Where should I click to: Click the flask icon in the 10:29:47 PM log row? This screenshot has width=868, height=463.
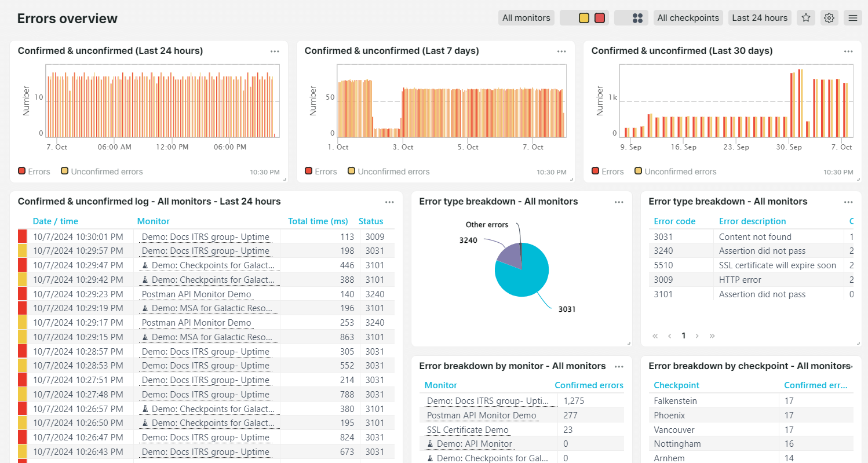tap(145, 265)
